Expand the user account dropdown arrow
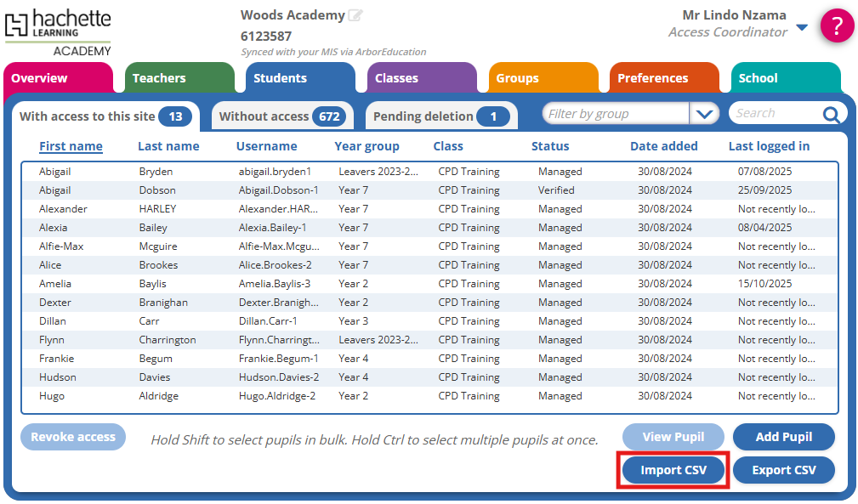This screenshot has width=858, height=504. point(802,28)
